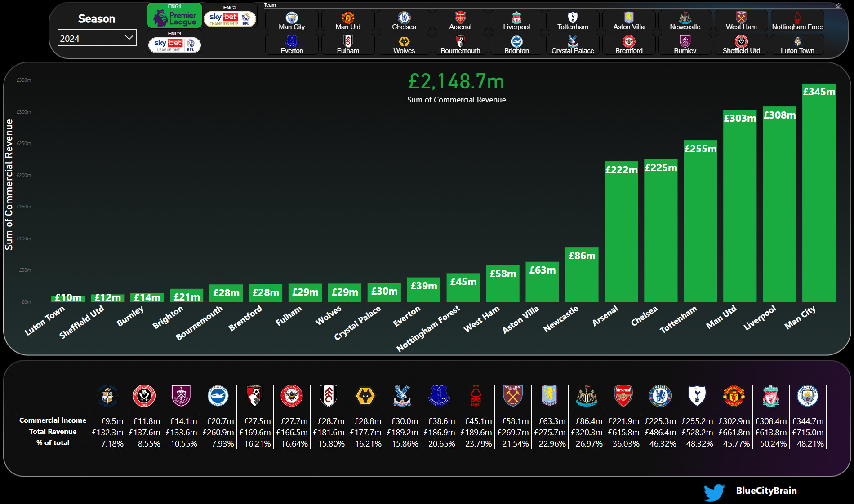Click the % of total row header

[53, 443]
